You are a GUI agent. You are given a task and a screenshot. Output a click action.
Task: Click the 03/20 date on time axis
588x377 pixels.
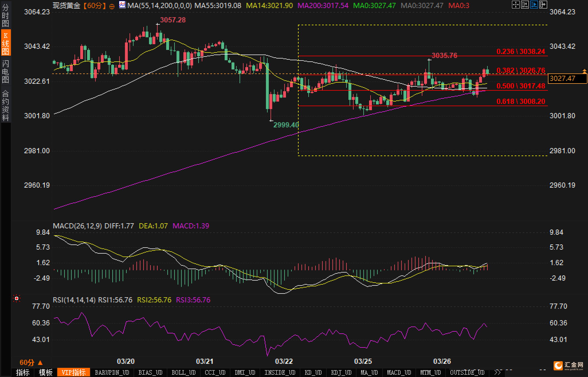pos(126,361)
